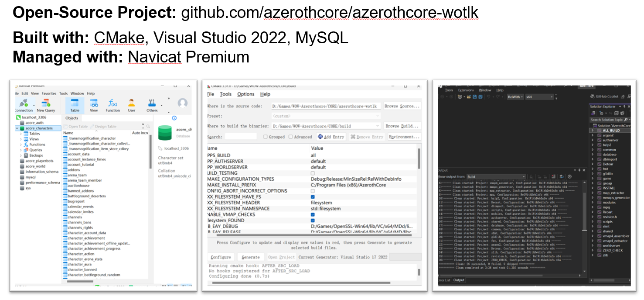Screen dimensions: 644x300
Task: Uncheck CXX_FILESYSTEM_HAVE_FS in CMake
Action: coord(313,197)
